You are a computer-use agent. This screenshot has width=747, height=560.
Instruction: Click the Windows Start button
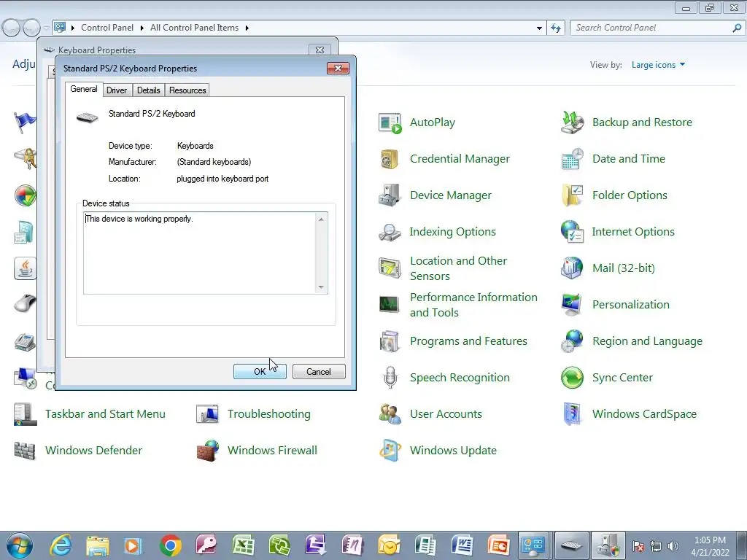(x=19, y=545)
